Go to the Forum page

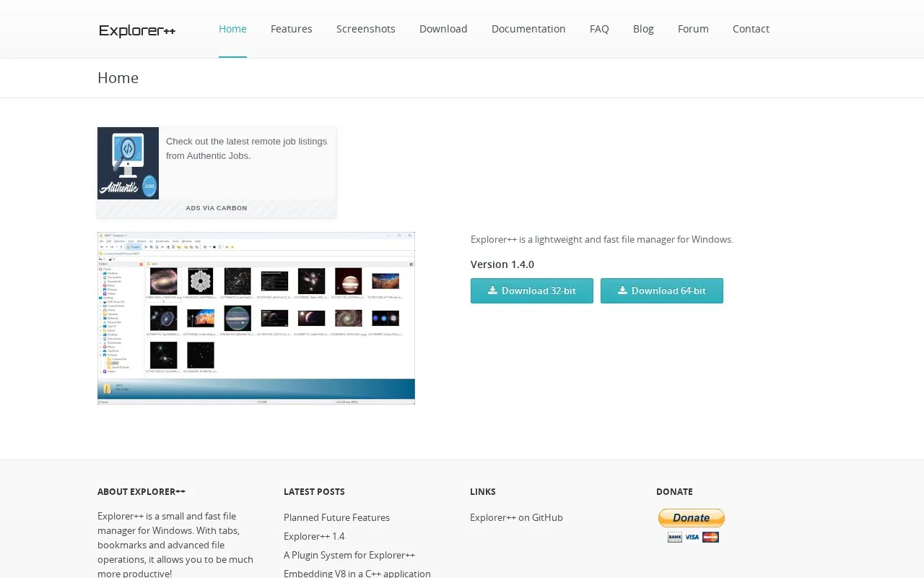coord(693,29)
